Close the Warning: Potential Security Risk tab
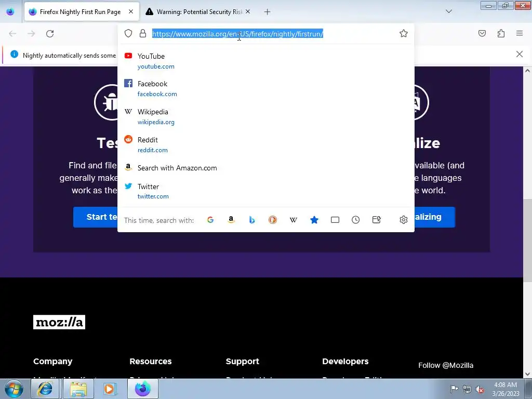The image size is (532, 399). (x=248, y=11)
